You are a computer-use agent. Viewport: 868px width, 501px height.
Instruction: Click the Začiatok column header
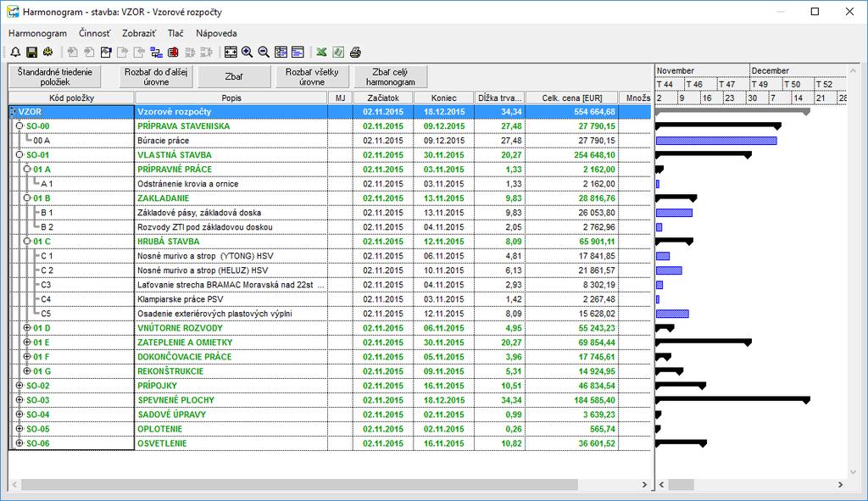(x=383, y=98)
